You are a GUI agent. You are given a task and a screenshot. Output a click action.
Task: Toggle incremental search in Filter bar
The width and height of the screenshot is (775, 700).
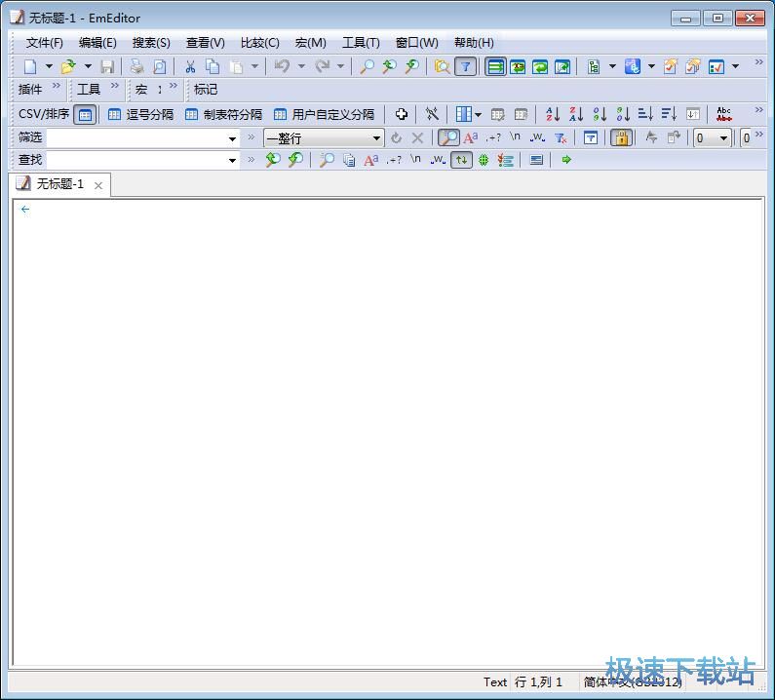point(448,137)
